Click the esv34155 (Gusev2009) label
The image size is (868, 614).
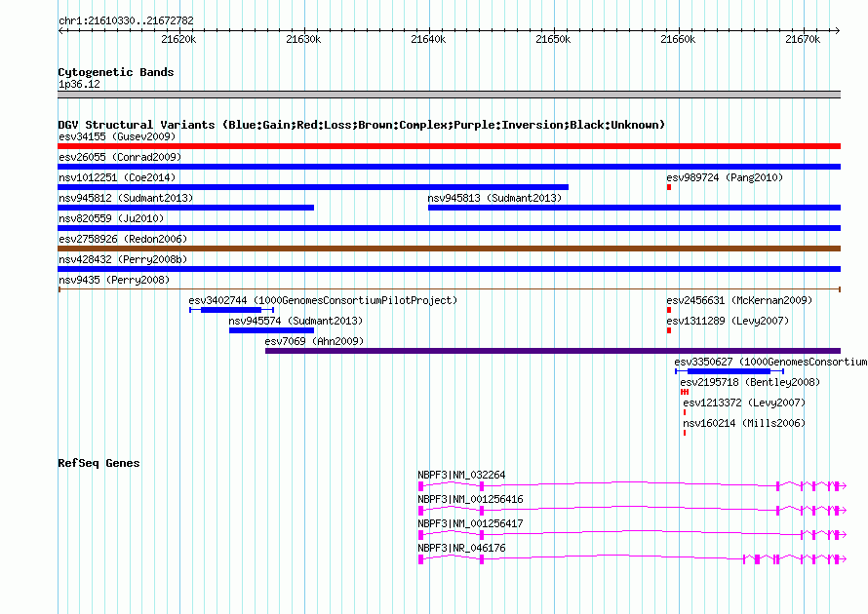coord(117,136)
